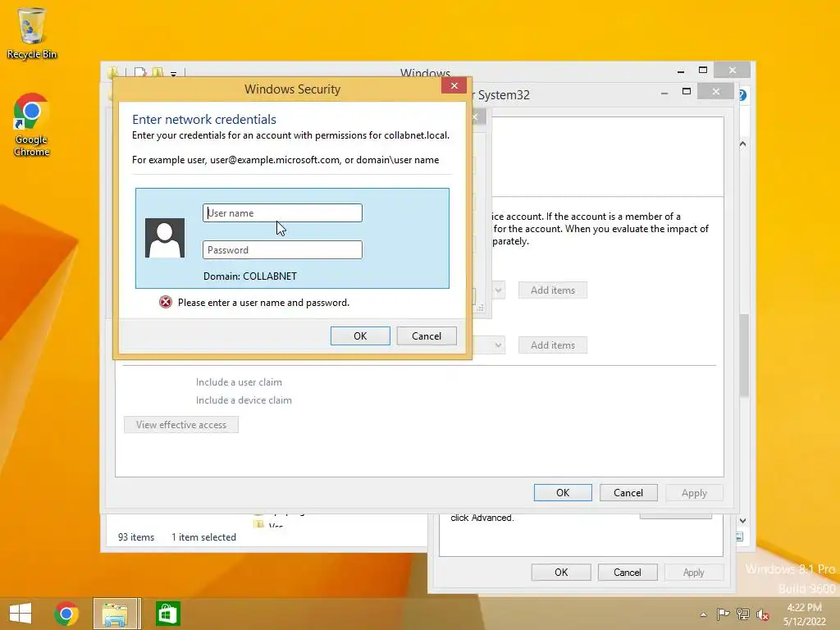Click Apply in the System32 Properties dialog
Screen dimensions: 840x630
[x=694, y=572]
